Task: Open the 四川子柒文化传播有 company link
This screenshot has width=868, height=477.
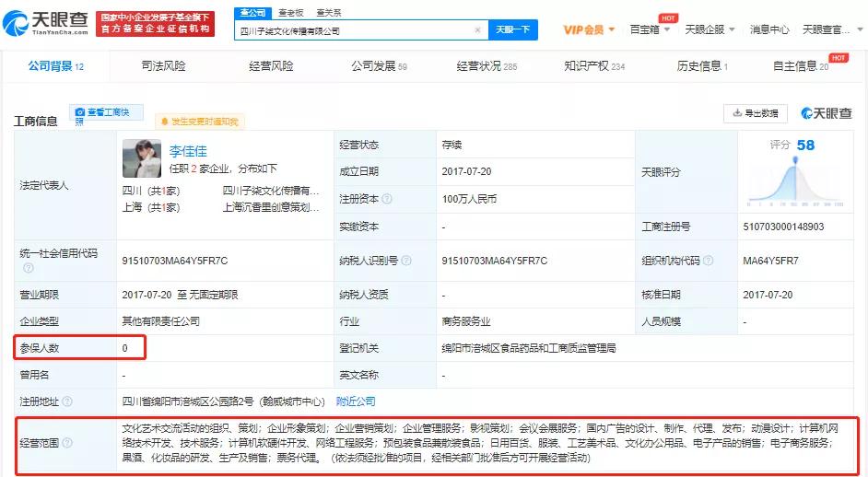Action: pyautogui.click(x=271, y=191)
